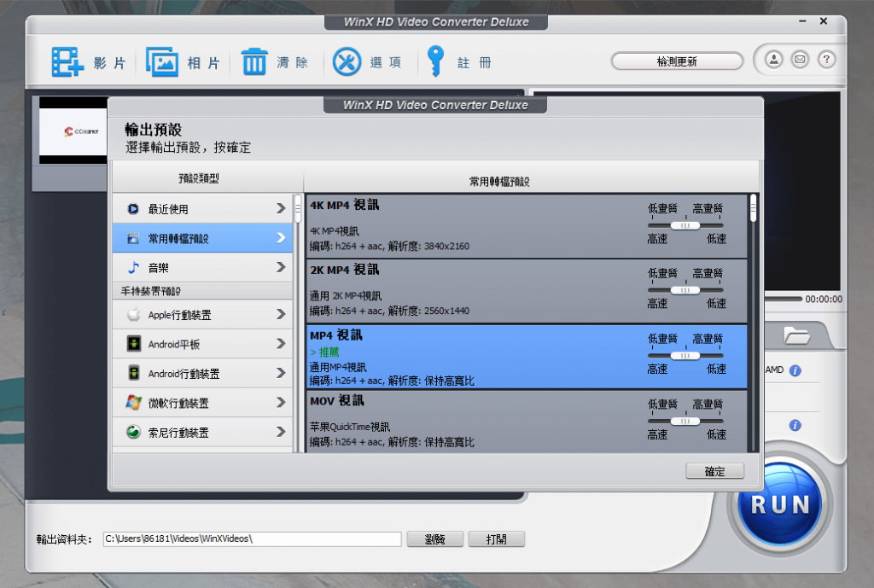
Task: Click the Android平板 icon
Action: click(134, 344)
